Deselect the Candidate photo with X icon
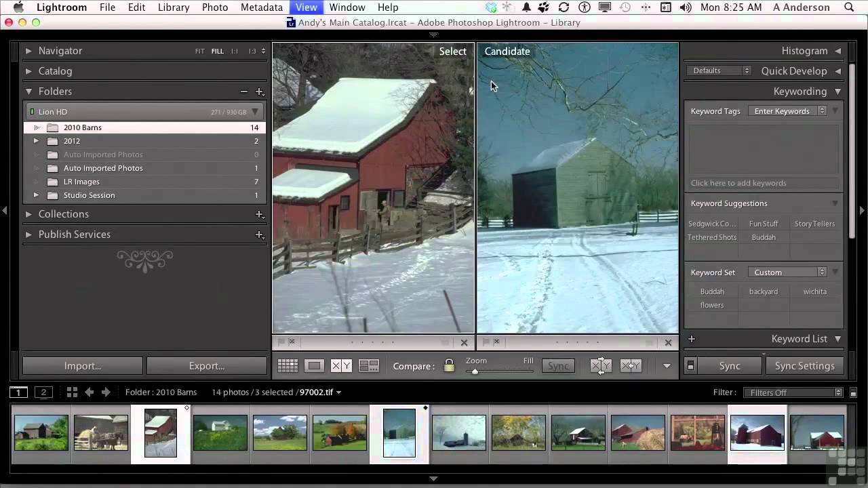This screenshot has width=868, height=488. point(668,343)
